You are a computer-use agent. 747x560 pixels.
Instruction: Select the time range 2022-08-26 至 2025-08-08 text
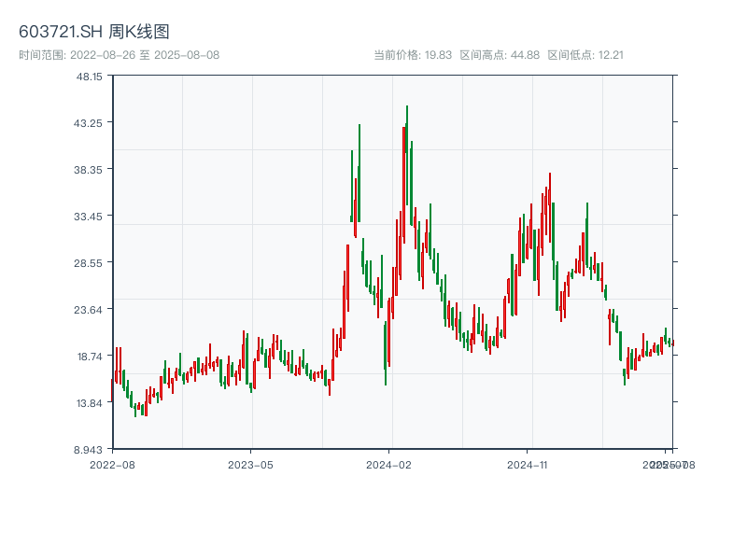click(120, 55)
